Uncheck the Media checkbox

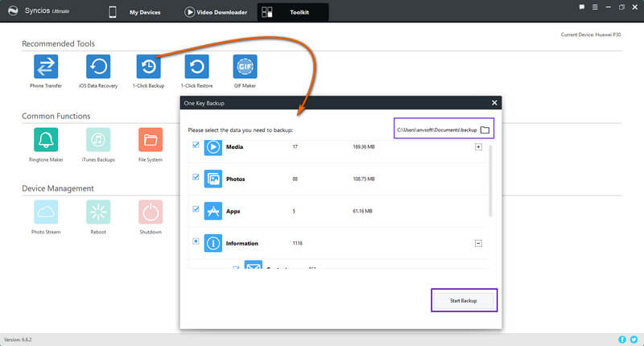point(196,145)
